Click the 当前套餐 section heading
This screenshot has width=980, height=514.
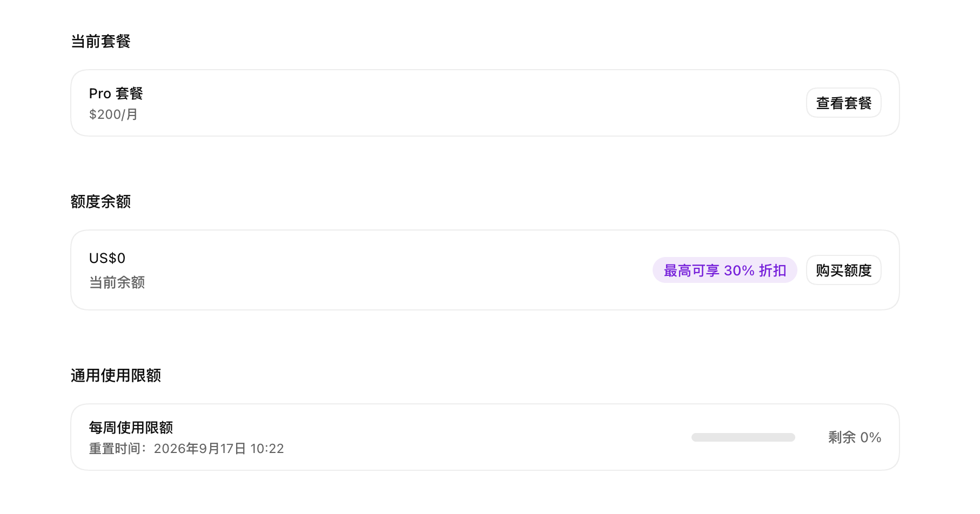100,41
